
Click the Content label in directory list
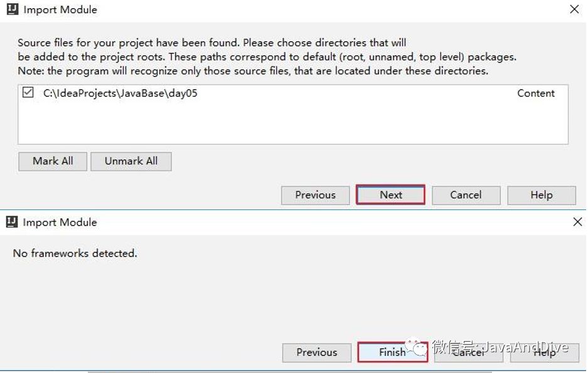[x=535, y=93]
